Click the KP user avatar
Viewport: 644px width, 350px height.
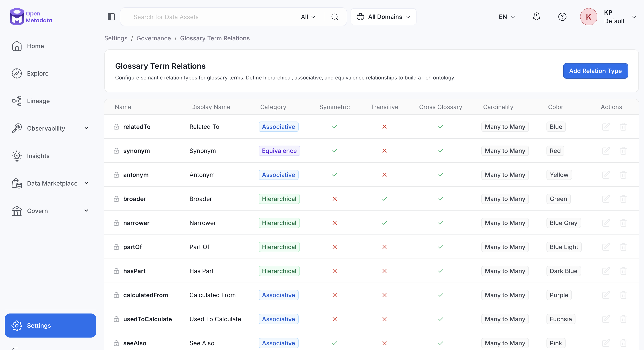[589, 17]
